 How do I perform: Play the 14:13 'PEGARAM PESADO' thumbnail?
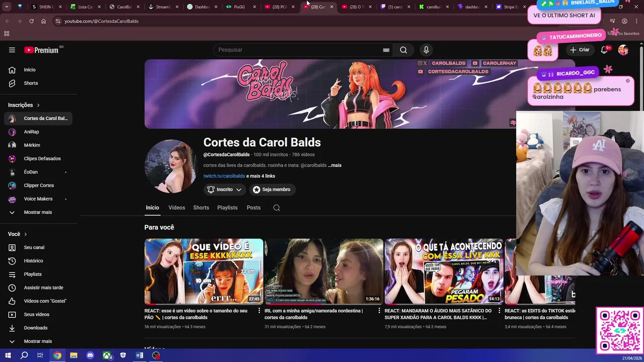pyautogui.click(x=444, y=271)
